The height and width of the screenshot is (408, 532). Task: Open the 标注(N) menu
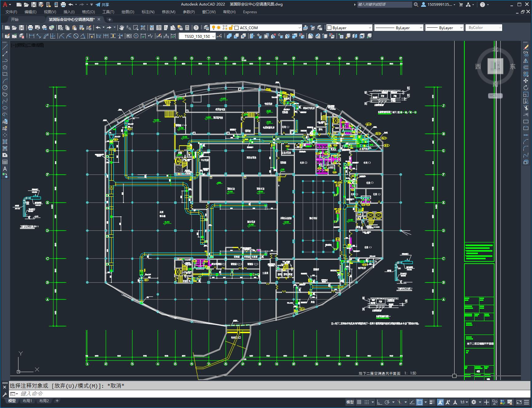pos(148,12)
